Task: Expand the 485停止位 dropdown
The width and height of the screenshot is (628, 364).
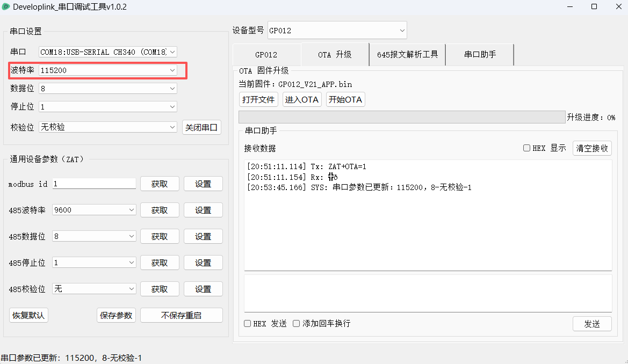Action: point(94,263)
